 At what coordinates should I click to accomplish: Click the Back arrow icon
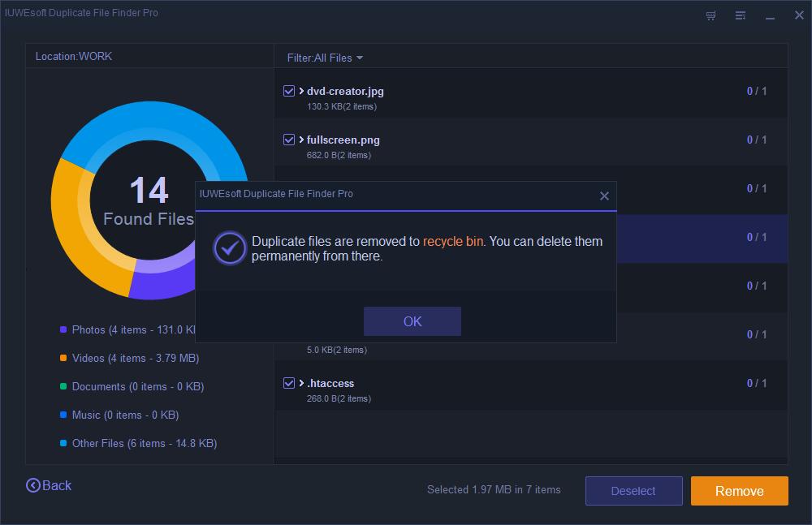coord(33,485)
